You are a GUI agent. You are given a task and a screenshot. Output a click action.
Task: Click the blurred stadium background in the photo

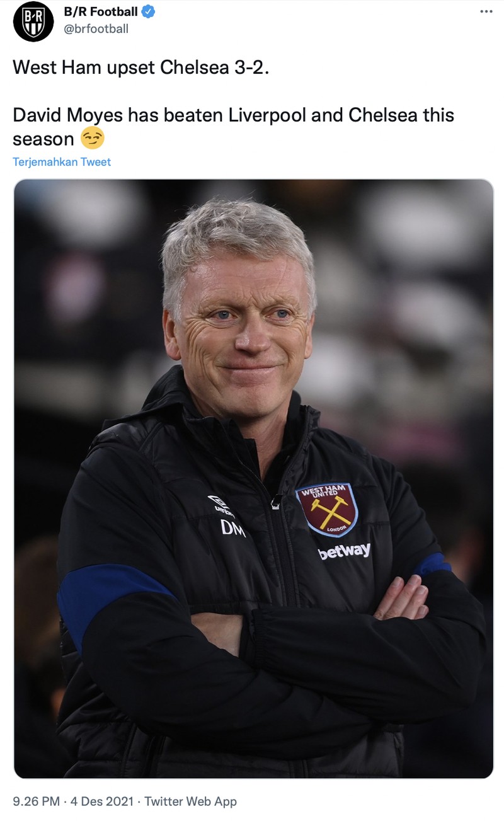click(416, 265)
